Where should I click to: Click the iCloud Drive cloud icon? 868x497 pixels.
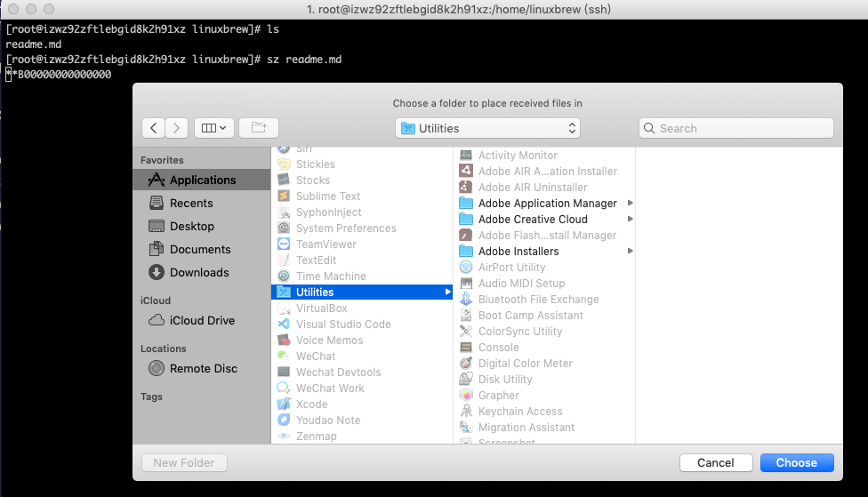coord(157,320)
